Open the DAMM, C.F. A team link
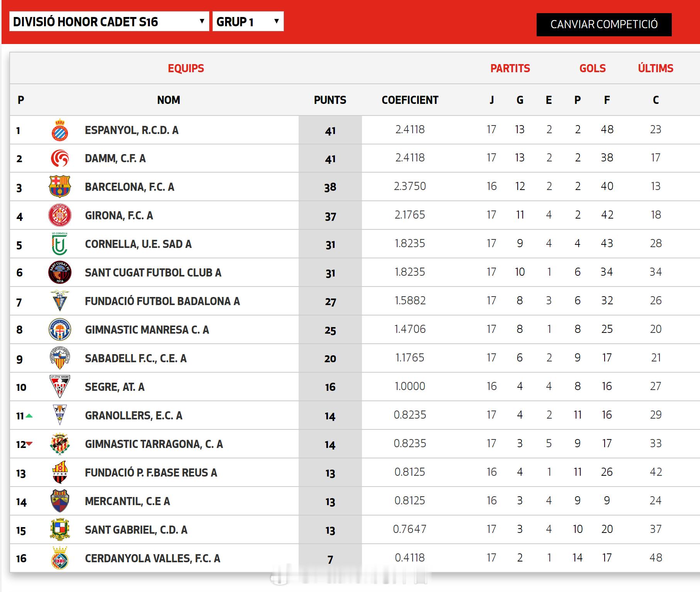 point(115,158)
